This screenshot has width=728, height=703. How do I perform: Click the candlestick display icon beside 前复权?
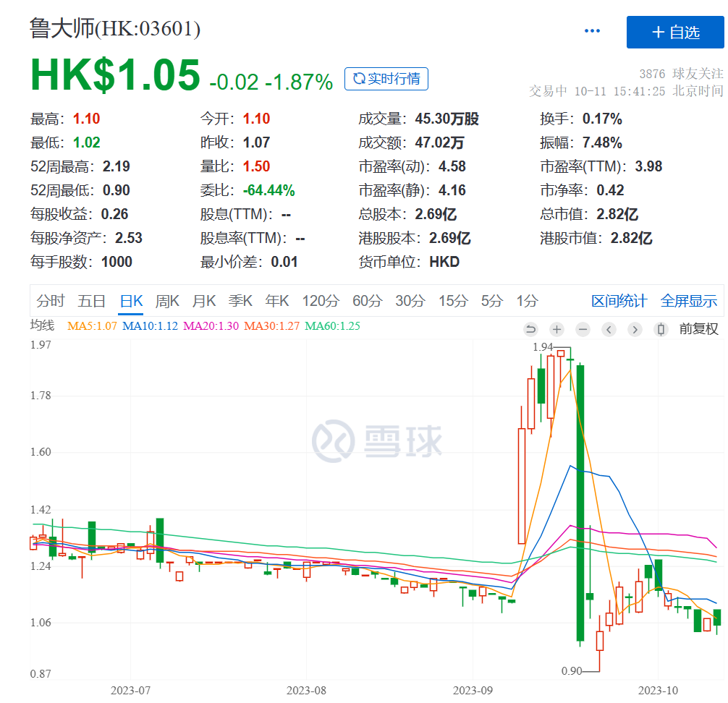click(661, 330)
